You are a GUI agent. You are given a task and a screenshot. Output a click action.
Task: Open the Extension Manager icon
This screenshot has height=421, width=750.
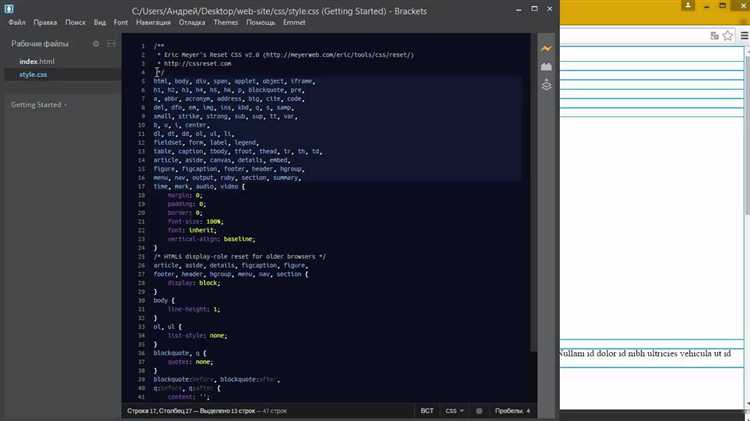[546, 67]
